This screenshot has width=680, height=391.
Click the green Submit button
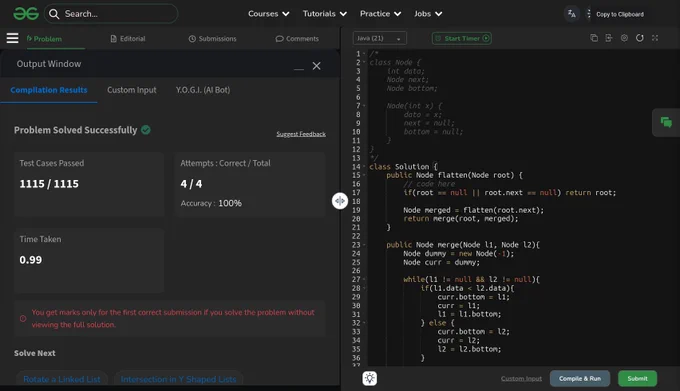coord(638,378)
